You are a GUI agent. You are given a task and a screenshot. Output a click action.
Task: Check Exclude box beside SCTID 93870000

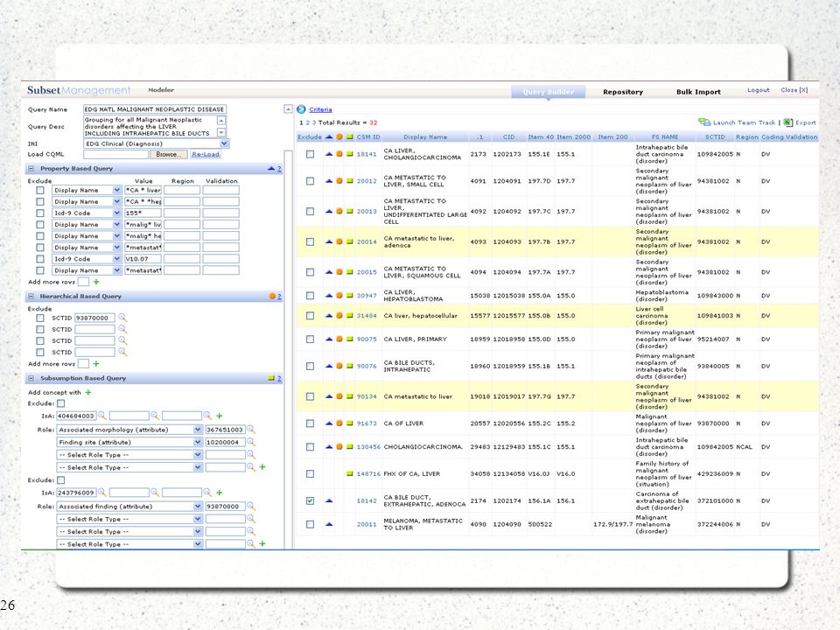[40, 318]
